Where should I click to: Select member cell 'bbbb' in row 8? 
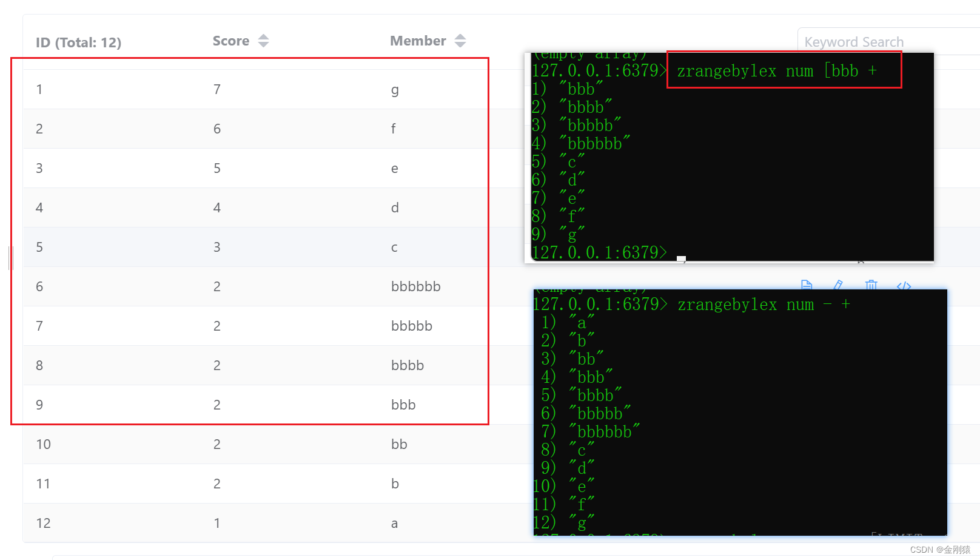pos(408,365)
